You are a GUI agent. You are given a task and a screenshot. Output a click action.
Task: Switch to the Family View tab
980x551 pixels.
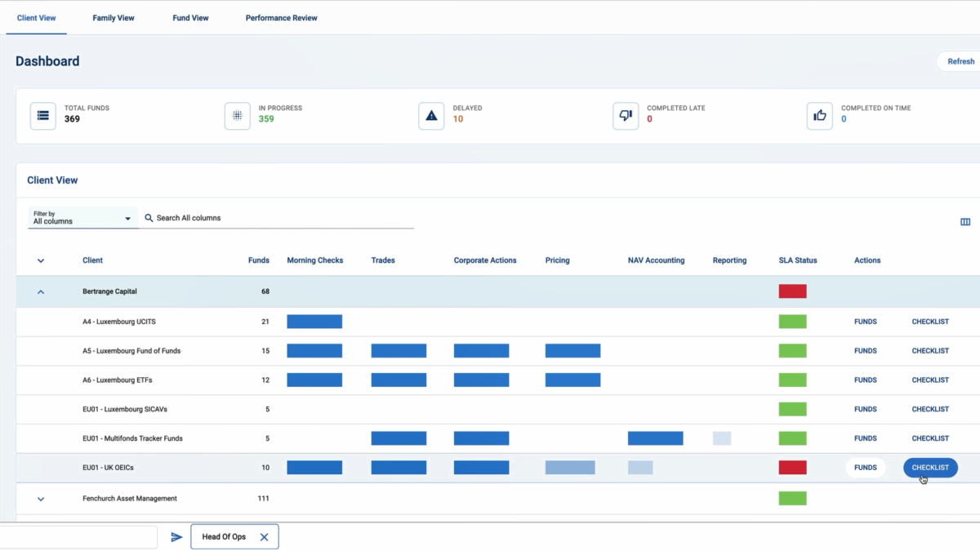[113, 17]
